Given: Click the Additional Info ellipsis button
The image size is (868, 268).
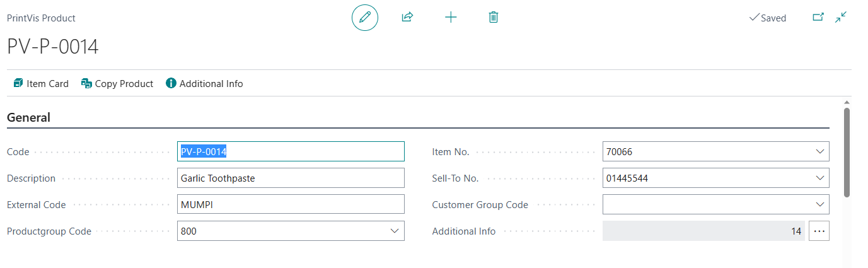Looking at the screenshot, I should tap(819, 231).
